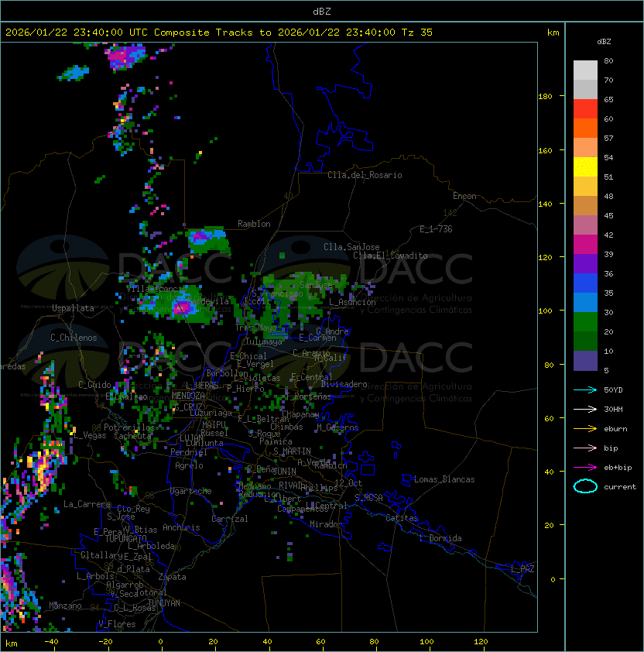Image resolution: width=644 pixels, height=652 pixels.
Task: Click the '80' label of the color scale
Action: [x=608, y=60]
